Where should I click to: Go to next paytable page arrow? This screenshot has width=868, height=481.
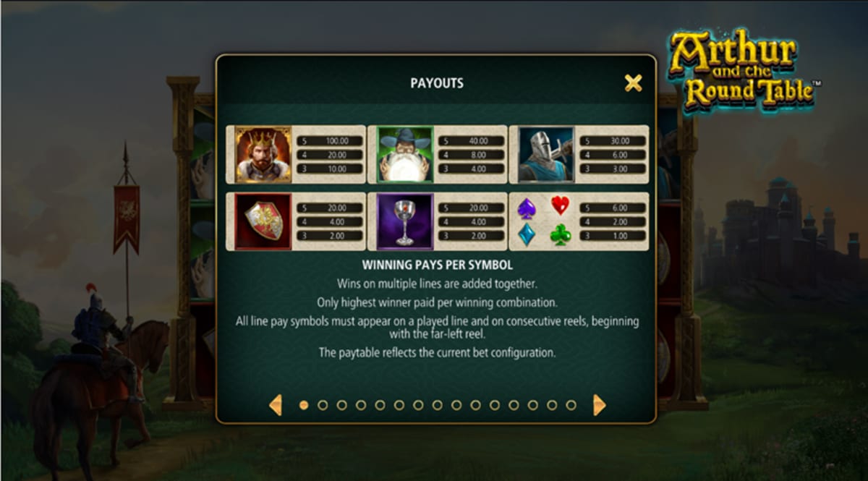599,405
